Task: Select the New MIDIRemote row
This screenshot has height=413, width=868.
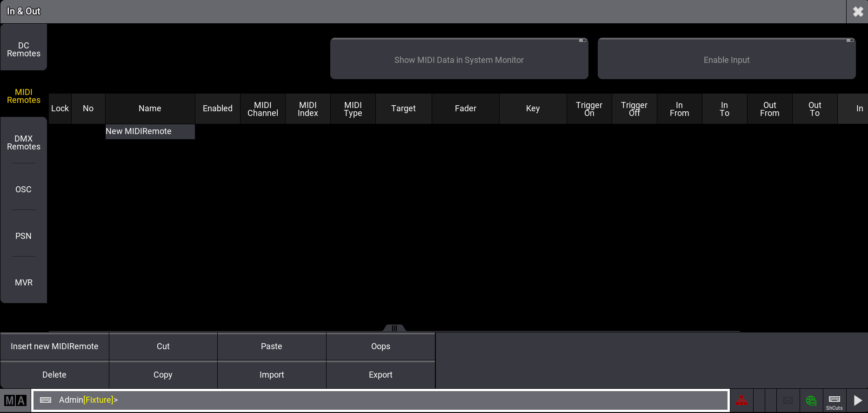Action: point(150,131)
